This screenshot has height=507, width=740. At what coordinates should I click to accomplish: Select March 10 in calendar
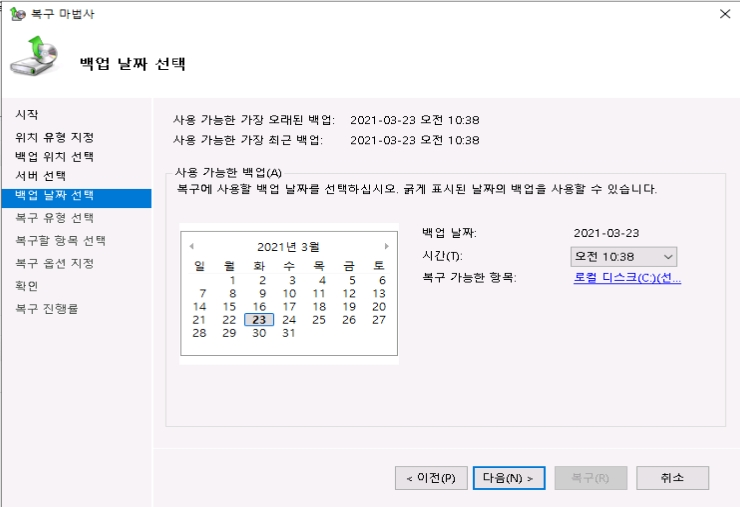(289, 293)
